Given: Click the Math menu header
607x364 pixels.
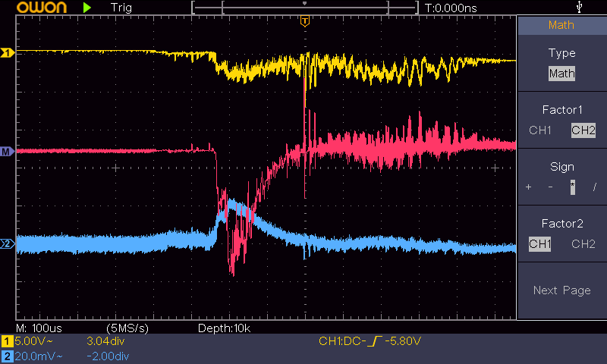Looking at the screenshot, I should (x=561, y=25).
